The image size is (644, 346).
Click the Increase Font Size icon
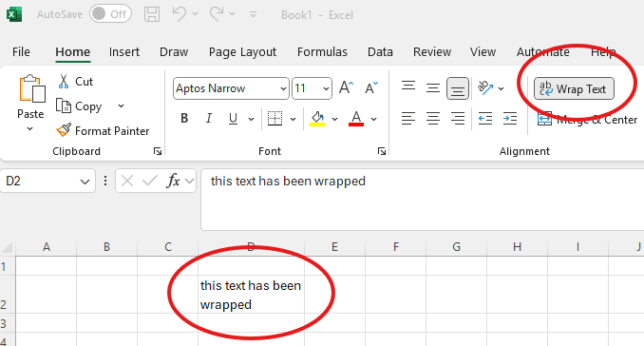pos(347,88)
